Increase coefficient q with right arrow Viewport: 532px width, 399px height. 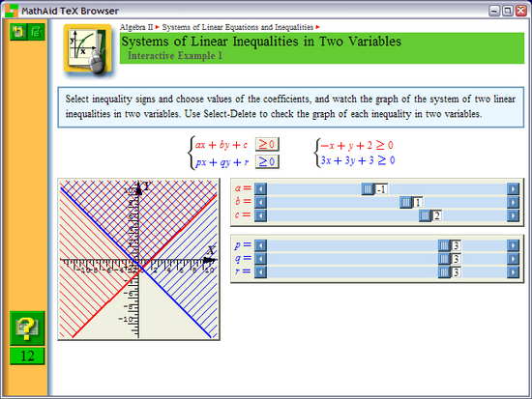pos(513,259)
